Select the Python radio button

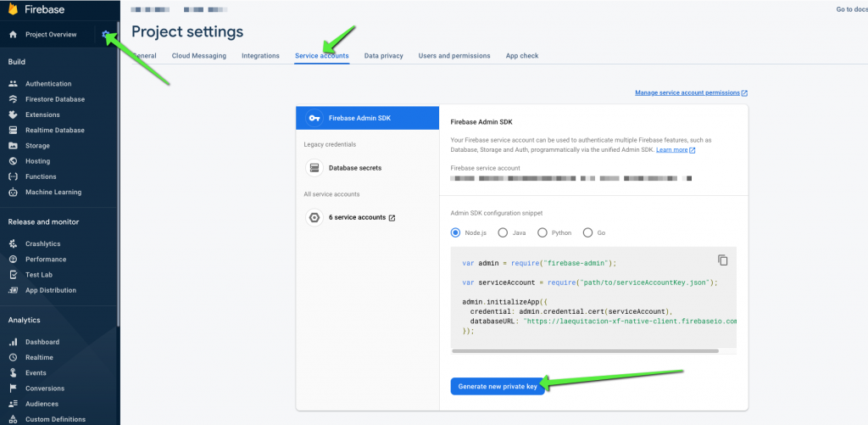coord(542,232)
